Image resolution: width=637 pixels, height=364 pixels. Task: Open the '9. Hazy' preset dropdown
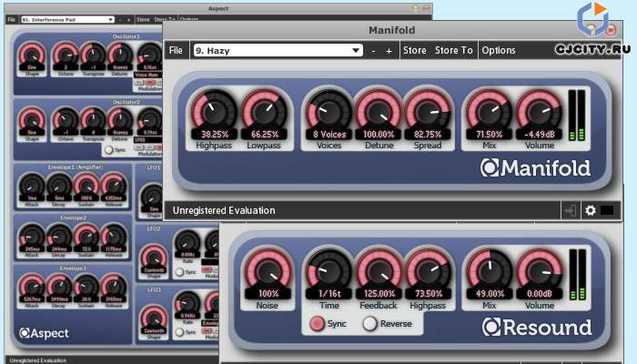pos(278,51)
